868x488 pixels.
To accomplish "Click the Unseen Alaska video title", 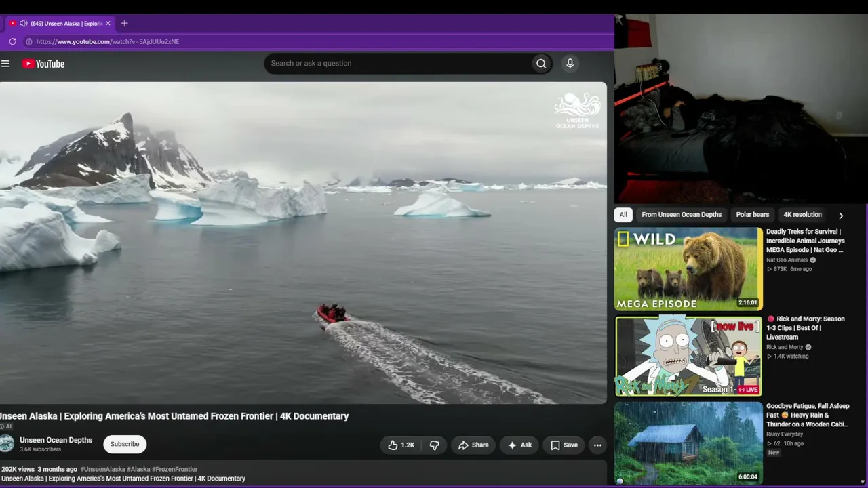I will pos(174,416).
